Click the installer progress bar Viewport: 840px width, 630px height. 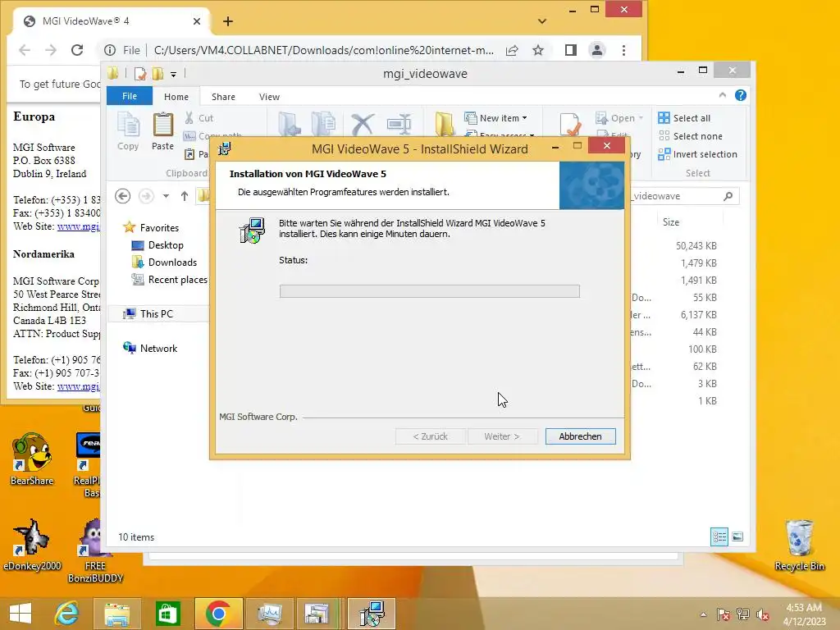coord(429,291)
